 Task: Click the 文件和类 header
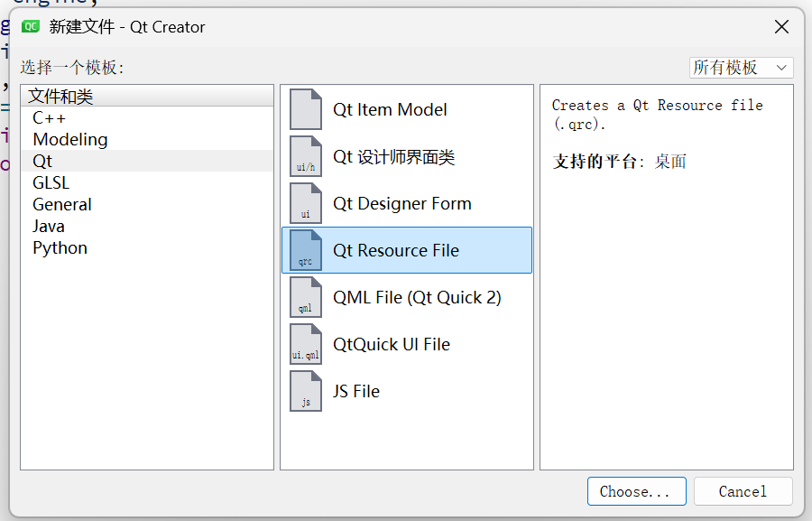pyautogui.click(x=147, y=96)
